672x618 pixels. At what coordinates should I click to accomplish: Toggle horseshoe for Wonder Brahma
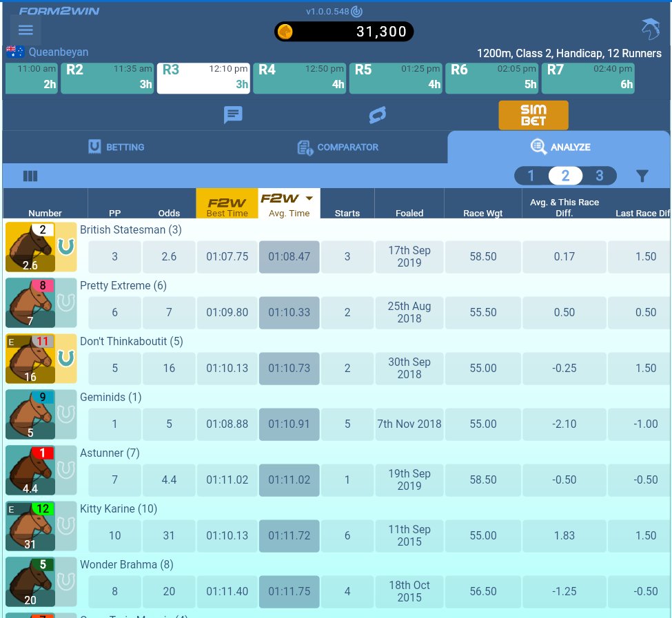coord(66,581)
